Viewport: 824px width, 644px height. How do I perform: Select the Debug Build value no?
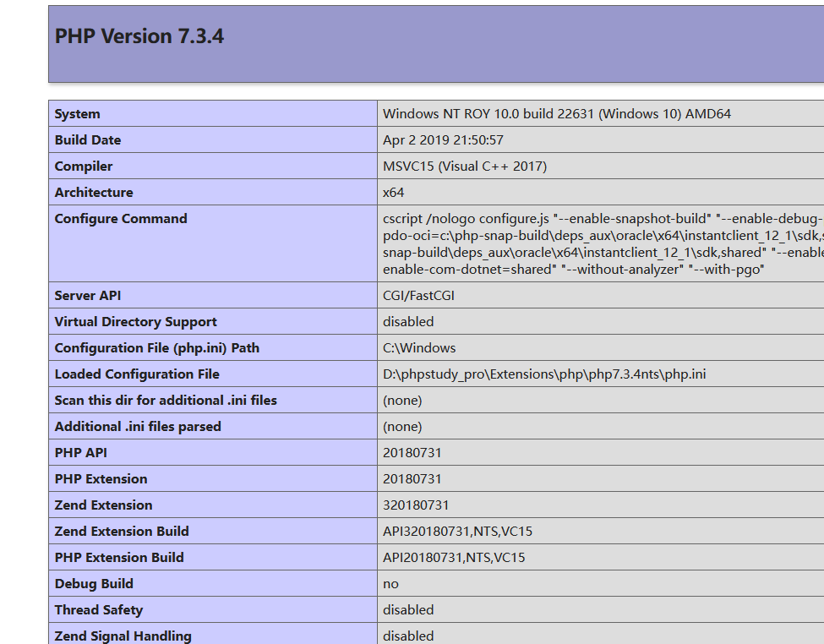(390, 583)
